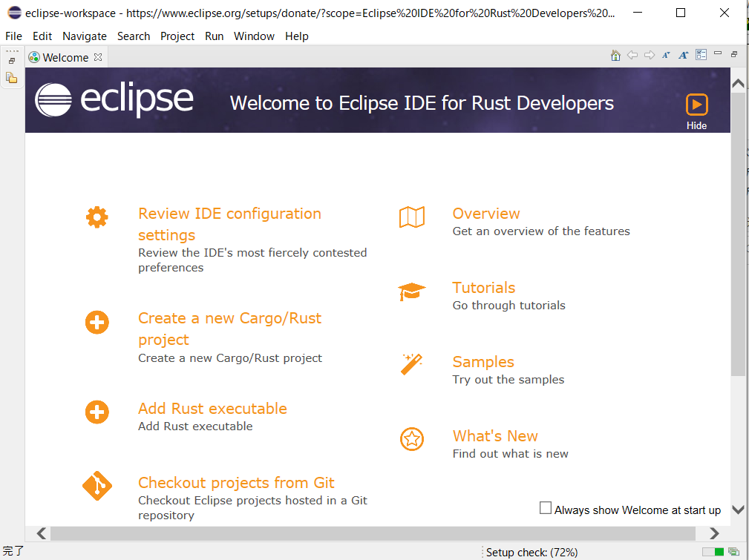Minimize the Welcome view panel
The height and width of the screenshot is (560, 749).
coord(718,53)
